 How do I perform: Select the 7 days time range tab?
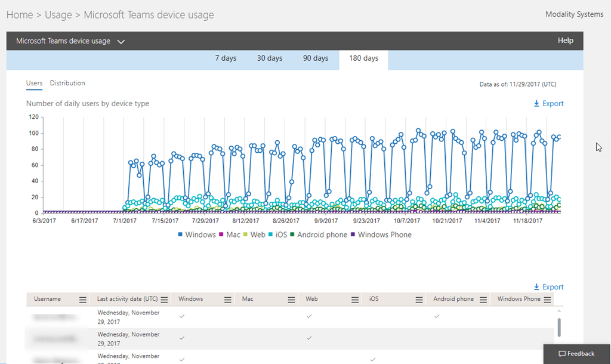pyautogui.click(x=226, y=58)
